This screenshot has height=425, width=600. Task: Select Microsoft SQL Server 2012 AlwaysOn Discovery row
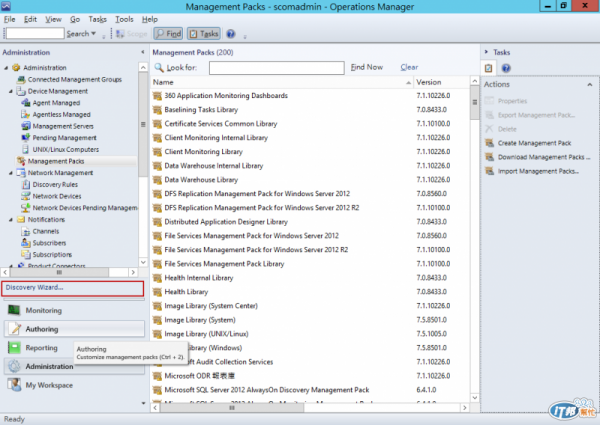310,390
